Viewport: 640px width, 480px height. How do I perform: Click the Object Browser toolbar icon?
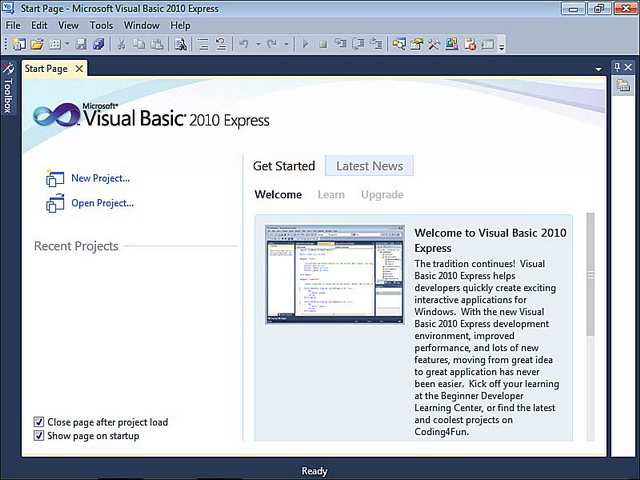[x=452, y=44]
